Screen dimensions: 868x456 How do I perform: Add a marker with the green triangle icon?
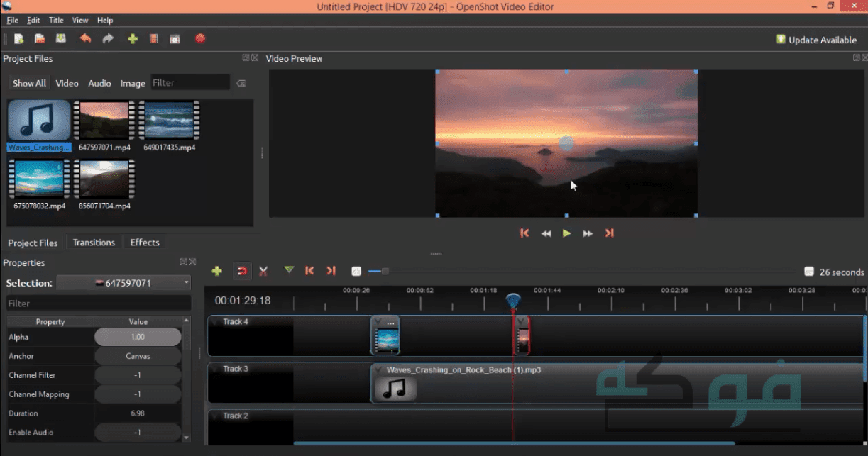tap(289, 270)
